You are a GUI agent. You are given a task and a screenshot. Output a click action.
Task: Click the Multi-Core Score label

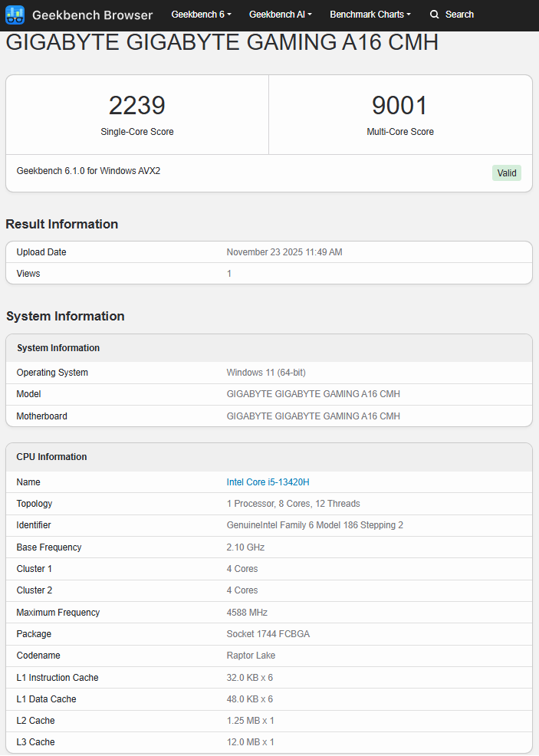(400, 132)
